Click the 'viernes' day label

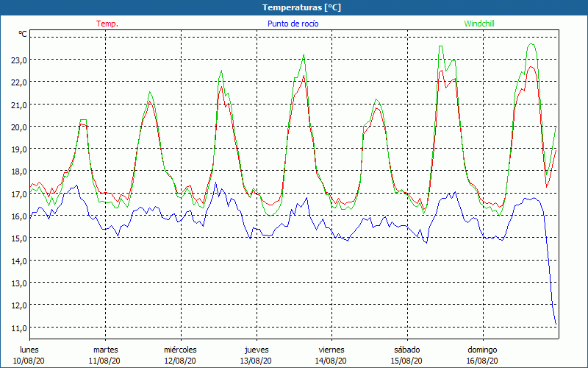(x=331, y=350)
